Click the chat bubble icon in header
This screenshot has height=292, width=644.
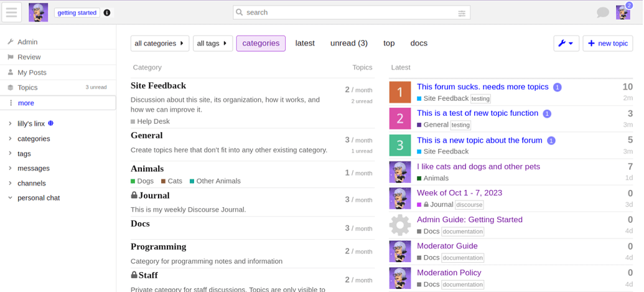[x=602, y=12]
